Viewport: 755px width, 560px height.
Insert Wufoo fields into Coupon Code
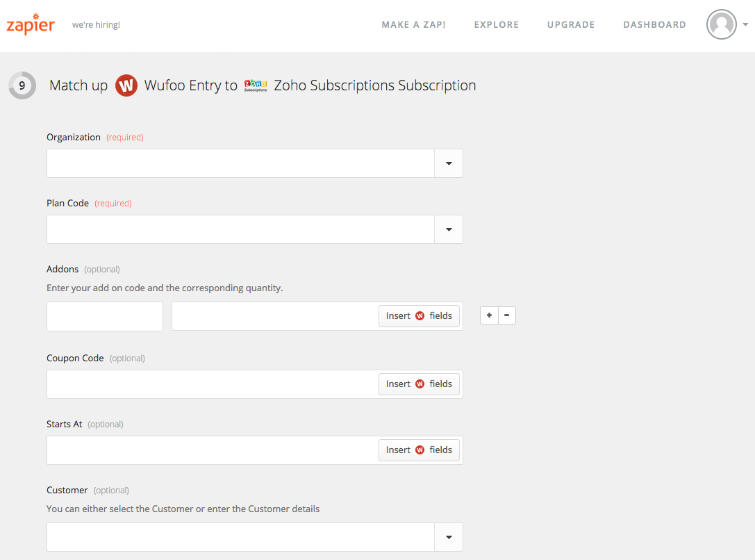tap(419, 384)
